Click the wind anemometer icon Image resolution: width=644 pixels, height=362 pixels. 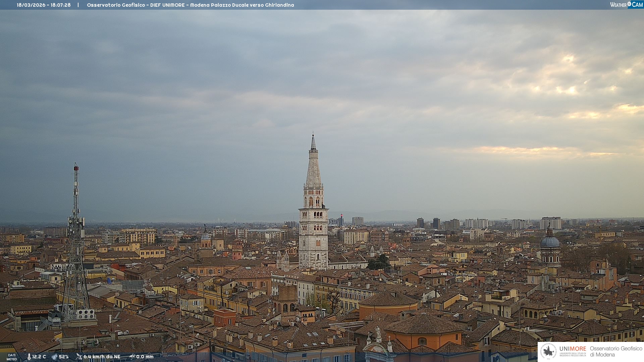tap(79, 357)
